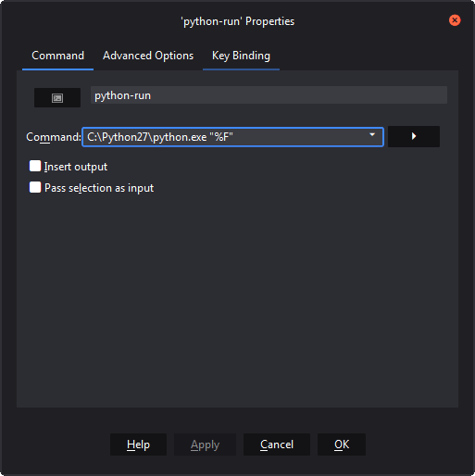Cancel the properties dialog
Screen dimensions: 475x476
coord(277,445)
